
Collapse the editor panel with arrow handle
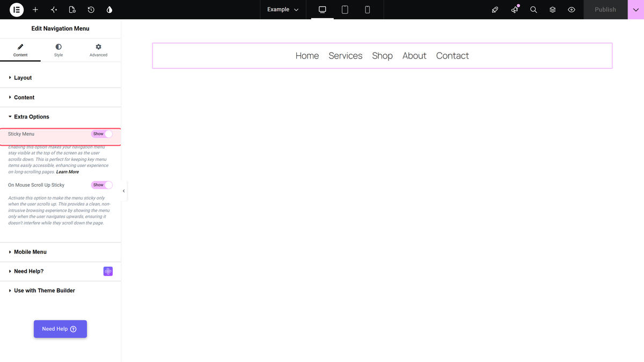point(124,191)
